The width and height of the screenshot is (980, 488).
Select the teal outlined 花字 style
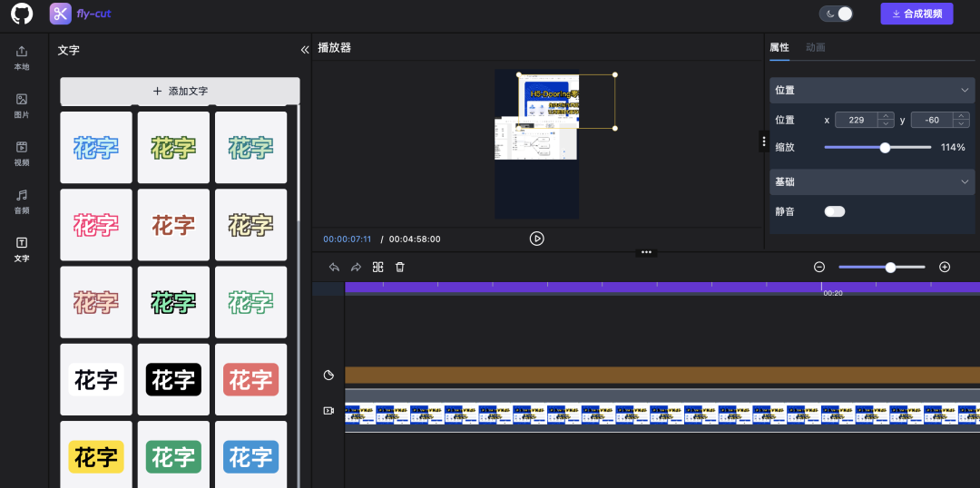[251, 148]
